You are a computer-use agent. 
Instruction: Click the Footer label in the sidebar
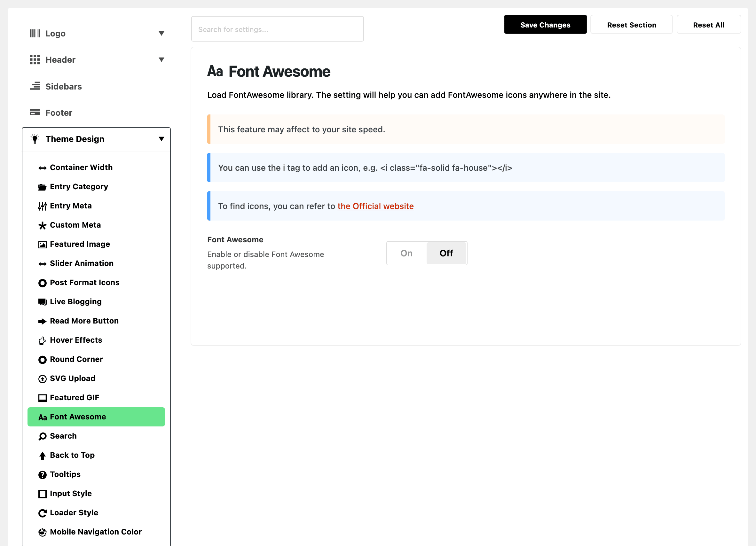[x=59, y=113]
